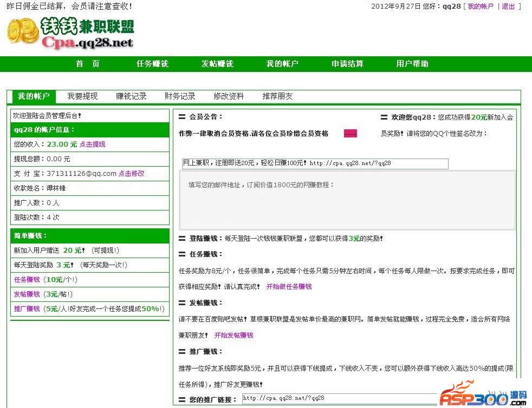Image resolution: width=532 pixels, height=408 pixels.
Task: Click the pink badge beside the member announcement
Action: point(350,134)
